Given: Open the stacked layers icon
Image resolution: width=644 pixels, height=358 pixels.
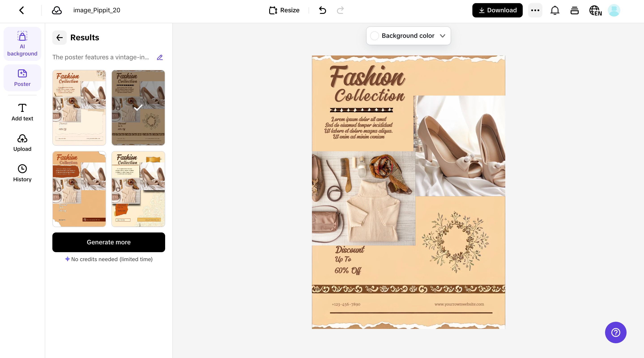Looking at the screenshot, I should point(574,10).
